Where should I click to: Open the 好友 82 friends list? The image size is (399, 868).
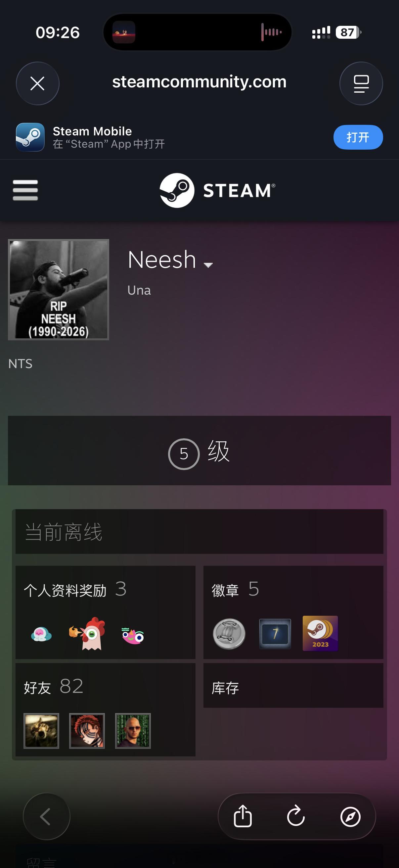54,686
